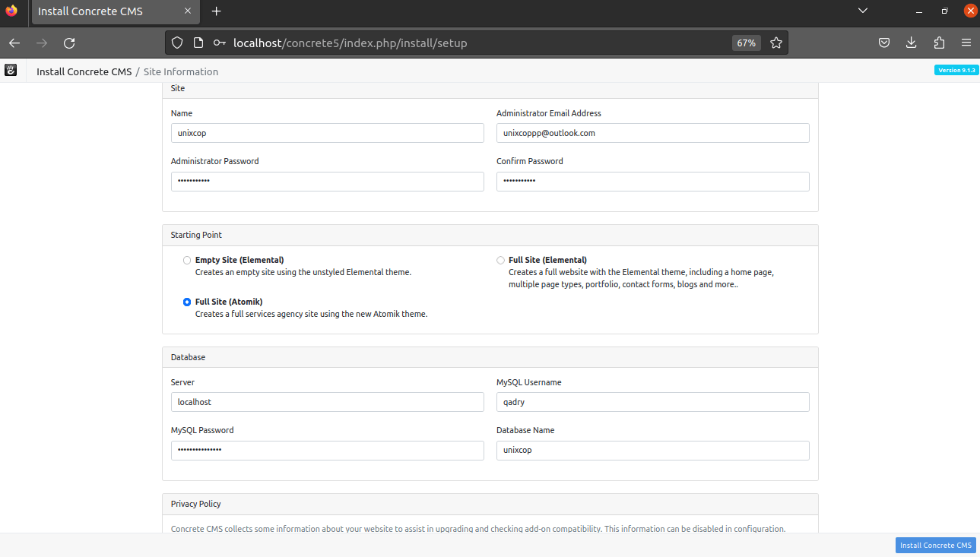Click the Administrator Password field
The width and height of the screenshot is (980, 557).
[x=327, y=181]
